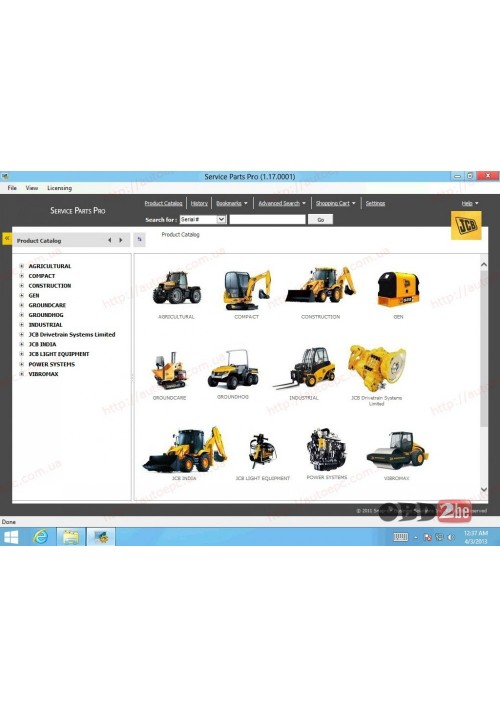Click the scrollbar up arrow
Screen dimensions: 500x717
tap(484, 264)
